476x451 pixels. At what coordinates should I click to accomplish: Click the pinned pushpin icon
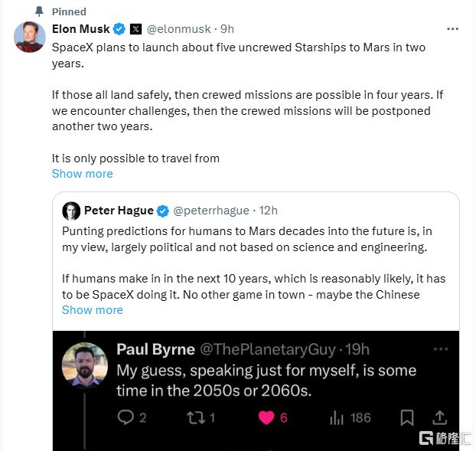click(39, 11)
